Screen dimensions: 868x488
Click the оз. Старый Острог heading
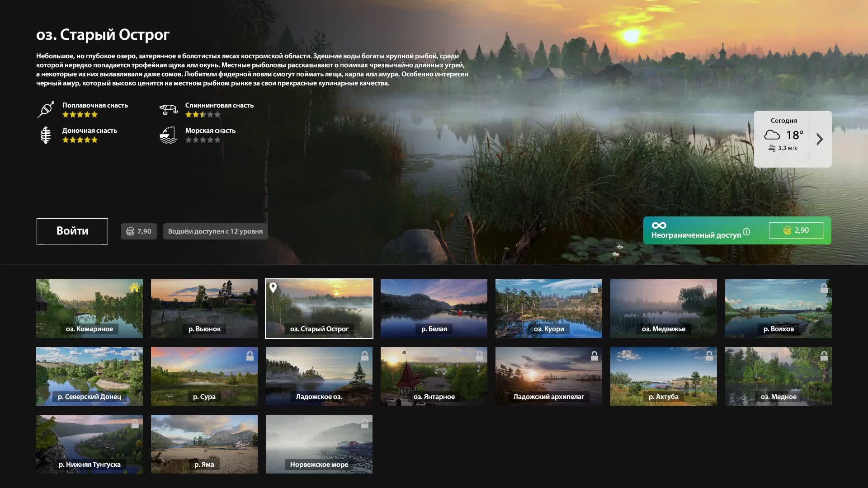103,35
